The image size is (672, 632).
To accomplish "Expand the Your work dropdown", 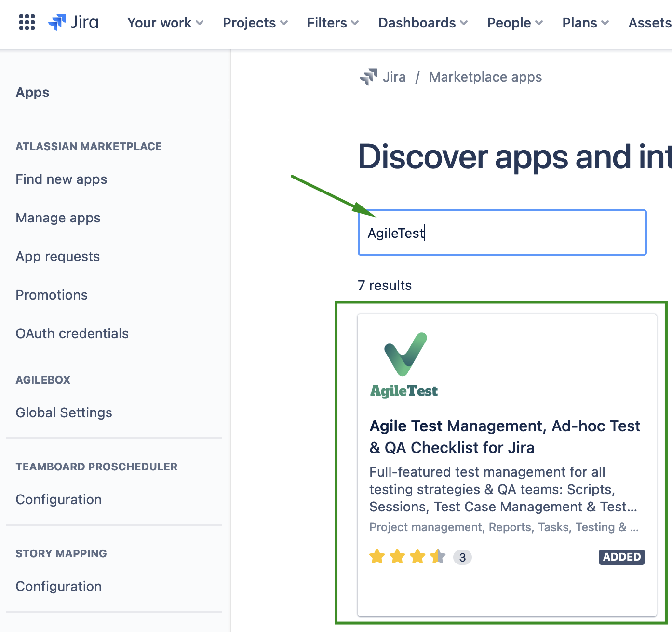I will tap(165, 23).
